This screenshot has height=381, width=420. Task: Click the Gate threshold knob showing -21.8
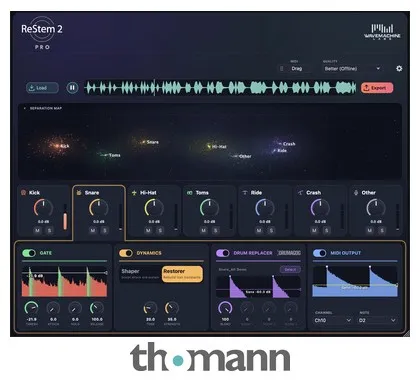point(31,308)
